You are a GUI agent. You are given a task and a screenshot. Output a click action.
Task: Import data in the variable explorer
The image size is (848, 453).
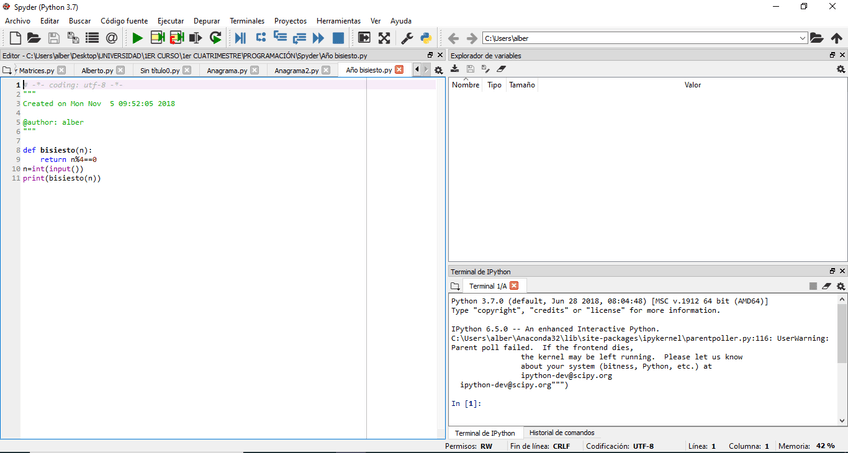(x=455, y=69)
